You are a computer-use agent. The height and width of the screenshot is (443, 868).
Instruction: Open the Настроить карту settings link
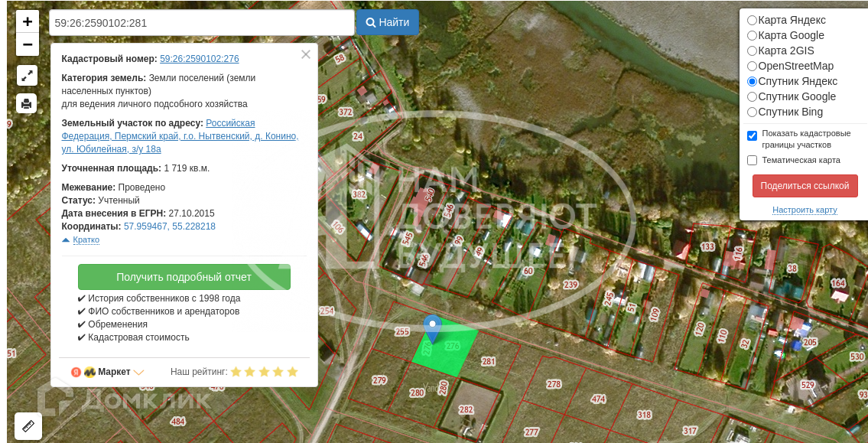click(805, 210)
